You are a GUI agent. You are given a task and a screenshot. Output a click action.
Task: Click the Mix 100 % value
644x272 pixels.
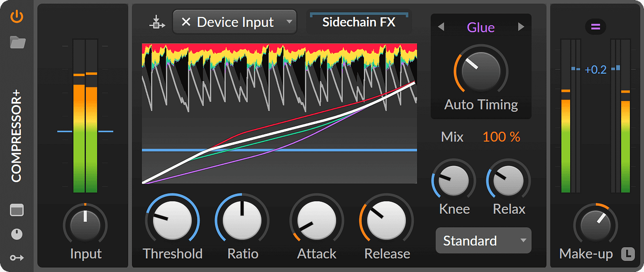(501, 137)
